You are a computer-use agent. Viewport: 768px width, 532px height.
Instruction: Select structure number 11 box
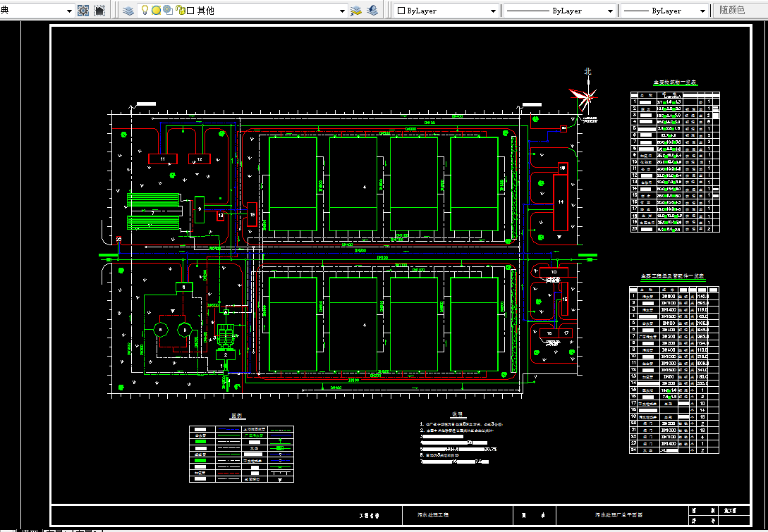pos(163,159)
